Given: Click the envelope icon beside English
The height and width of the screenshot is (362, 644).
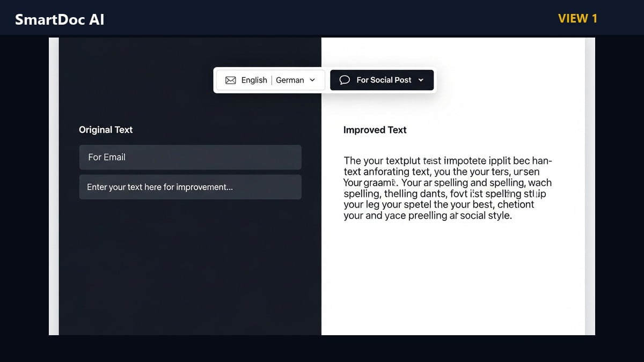Looking at the screenshot, I should click(230, 80).
